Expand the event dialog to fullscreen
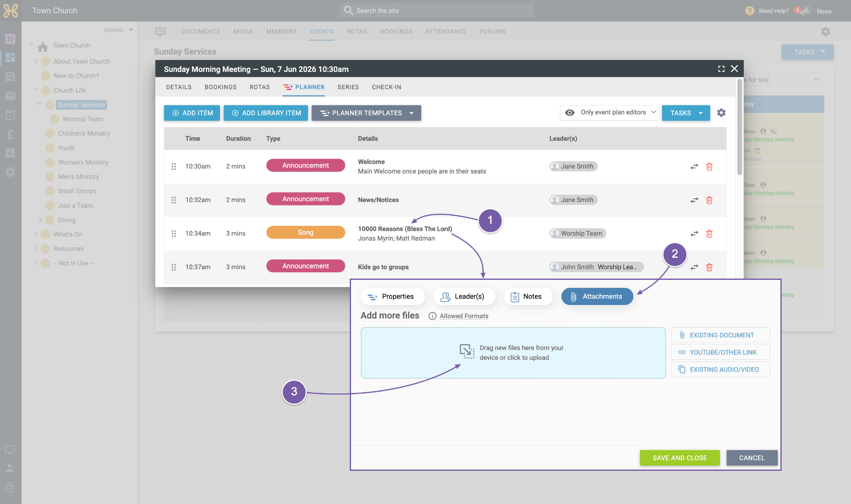 pyautogui.click(x=721, y=69)
